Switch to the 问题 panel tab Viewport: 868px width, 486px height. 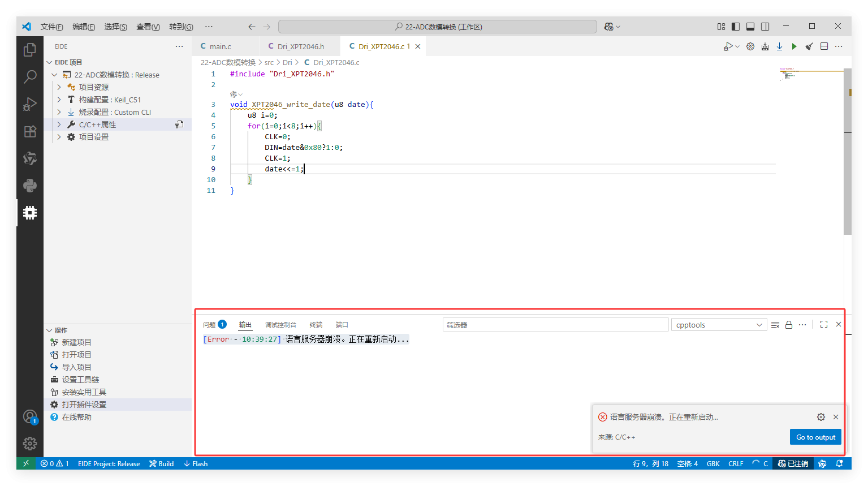pyautogui.click(x=215, y=325)
